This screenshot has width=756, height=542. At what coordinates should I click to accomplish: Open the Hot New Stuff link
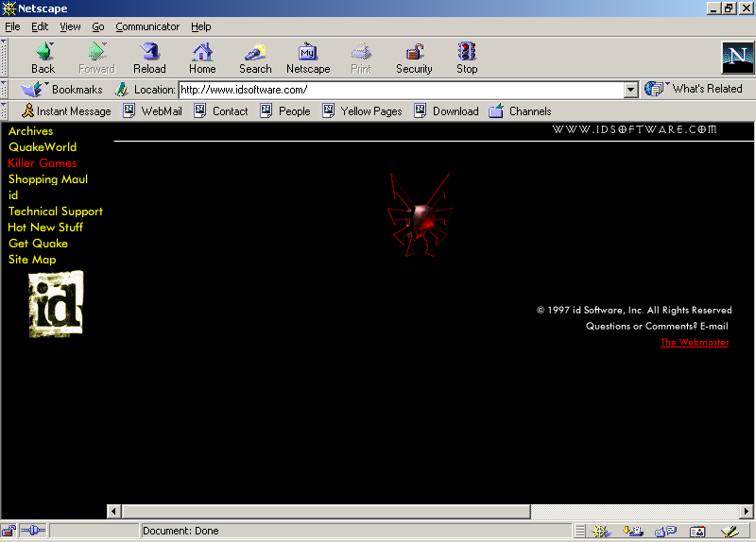[45, 228]
